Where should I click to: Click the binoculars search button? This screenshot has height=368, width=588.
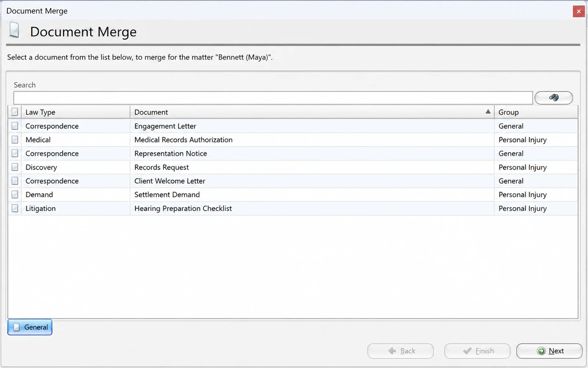[x=553, y=98]
